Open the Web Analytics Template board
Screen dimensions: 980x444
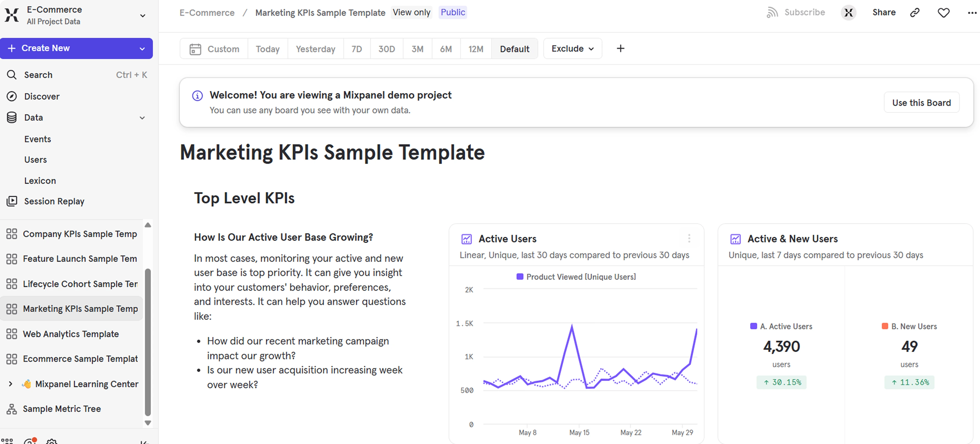tap(71, 334)
